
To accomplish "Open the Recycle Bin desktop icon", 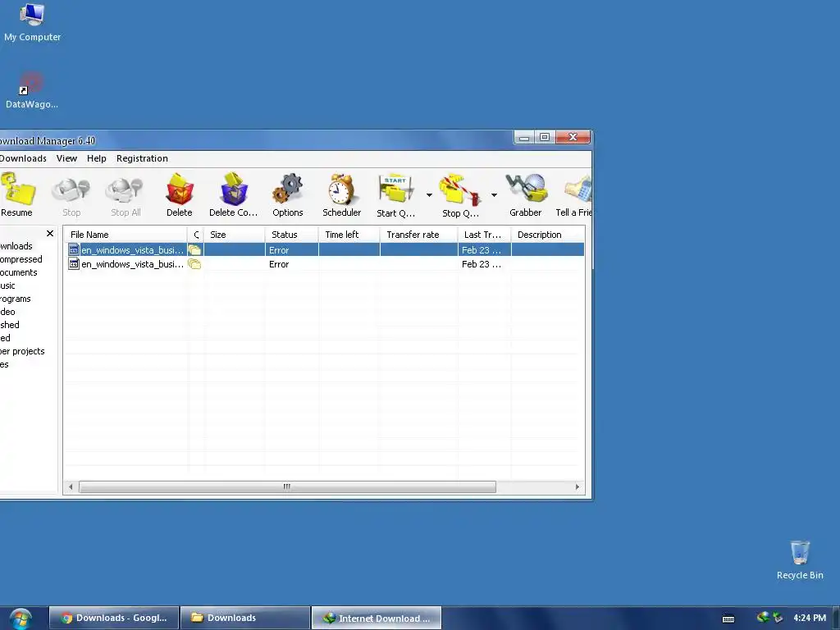I will coord(800,560).
